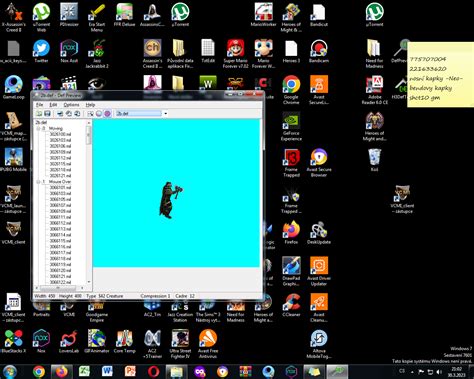Open the Ultra Street Fighter IV desktop icon
The width and height of the screenshot is (474, 379).
click(x=180, y=344)
